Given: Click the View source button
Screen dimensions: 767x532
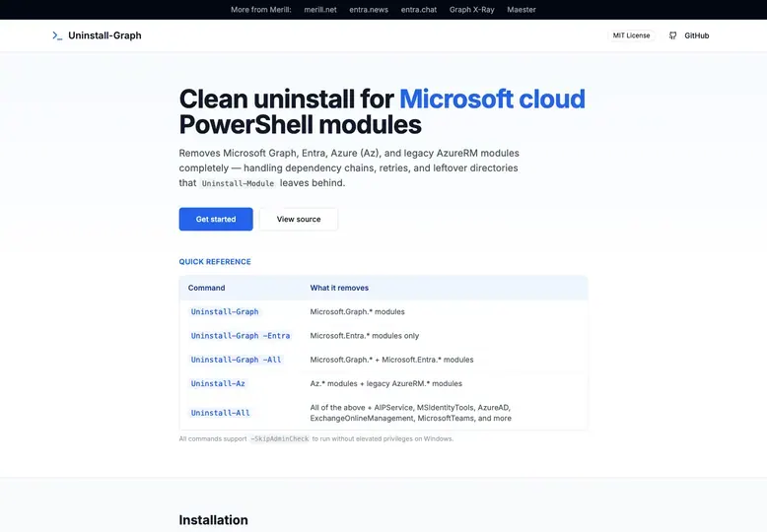Looking at the screenshot, I should point(299,219).
